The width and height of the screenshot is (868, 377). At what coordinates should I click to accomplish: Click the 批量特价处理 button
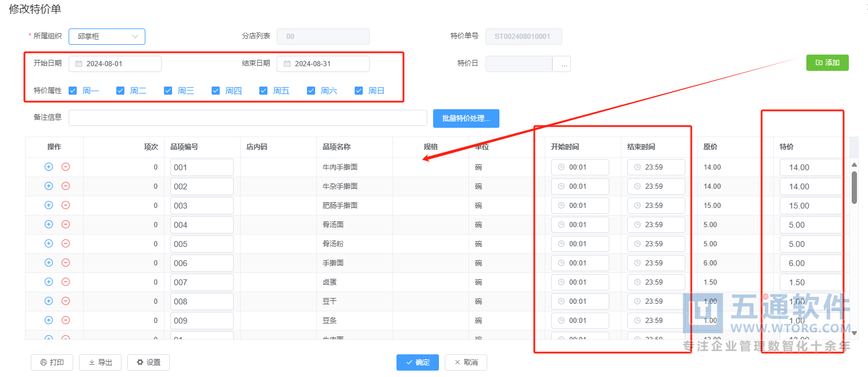point(466,119)
